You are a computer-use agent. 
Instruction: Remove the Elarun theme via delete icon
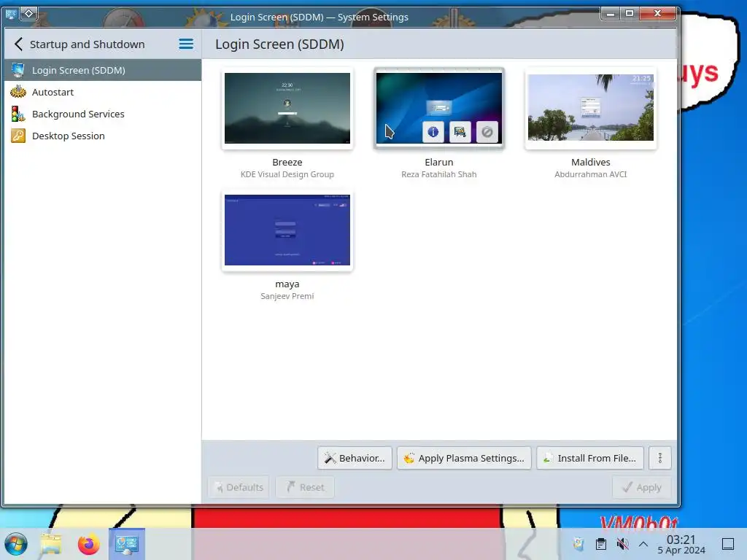pyautogui.click(x=487, y=132)
